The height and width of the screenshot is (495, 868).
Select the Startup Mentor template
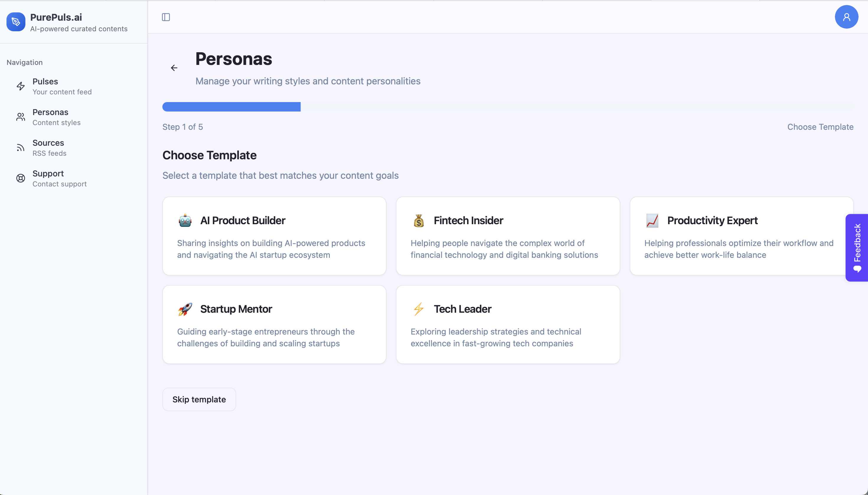[x=274, y=324]
